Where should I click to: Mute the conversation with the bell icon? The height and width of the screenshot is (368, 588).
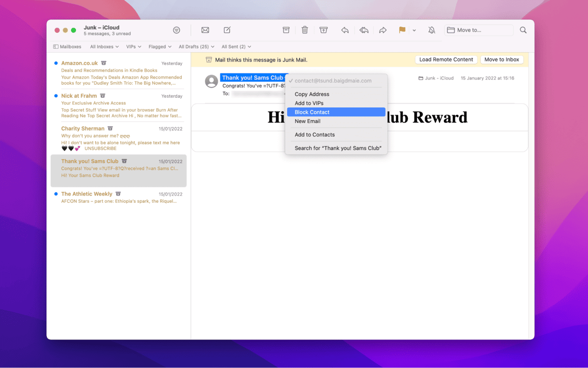432,30
